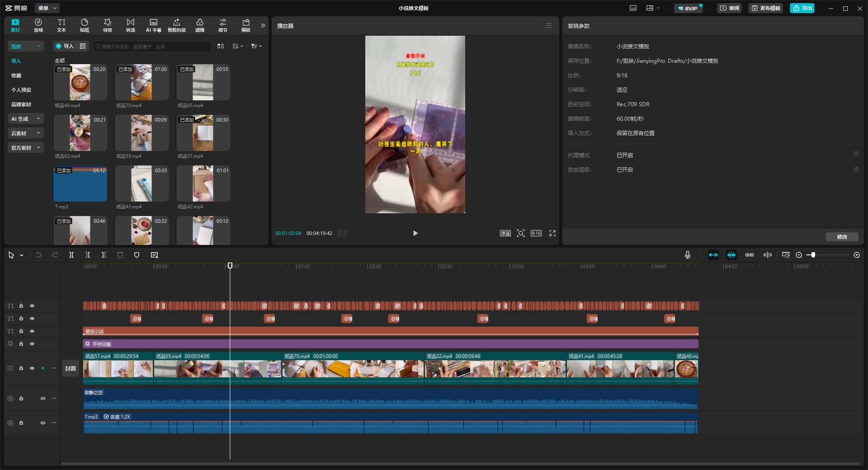Screen dimensions: 868x470
Task: Open the 9:16 aspect ratio selector
Action: (x=536, y=233)
